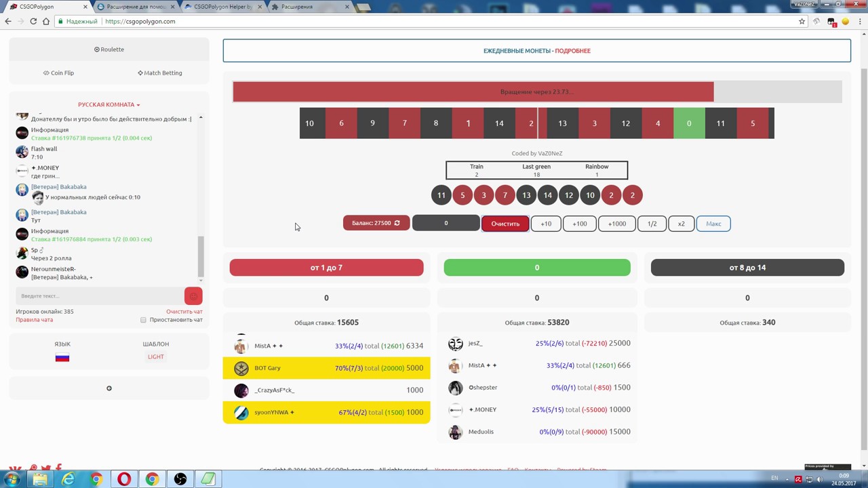Image resolution: width=868 pixels, height=488 pixels.
Task: Close the CSGOPolygon browser tab
Action: [86, 7]
